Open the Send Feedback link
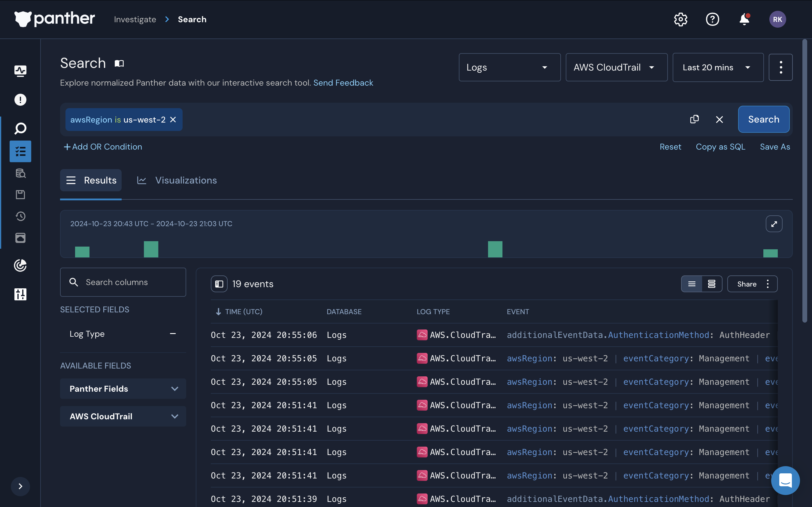Viewport: 812px width, 507px height. [x=343, y=83]
